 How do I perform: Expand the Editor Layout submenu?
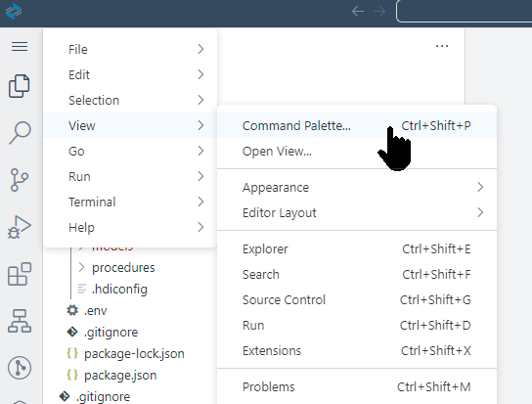[x=357, y=213]
